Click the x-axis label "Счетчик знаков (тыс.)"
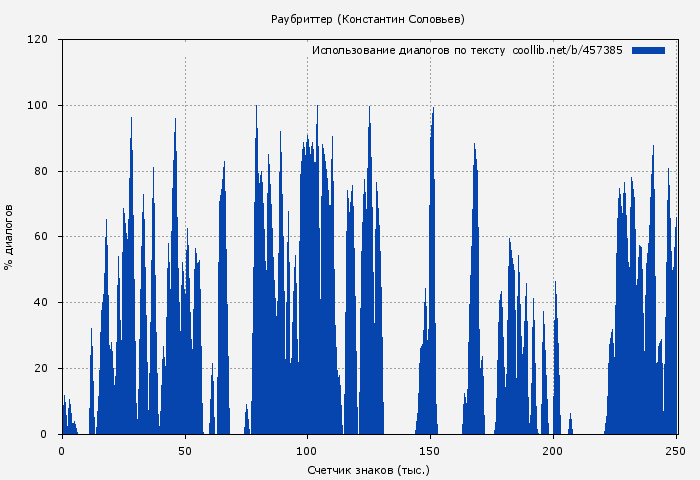Viewport: 700px width, 480px height. pyautogui.click(x=368, y=469)
